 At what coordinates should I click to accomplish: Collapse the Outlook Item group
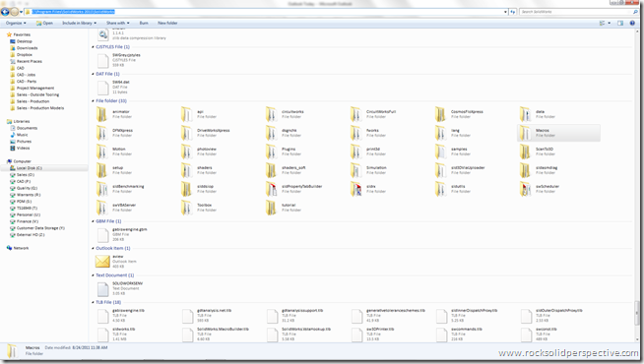pos(93,249)
